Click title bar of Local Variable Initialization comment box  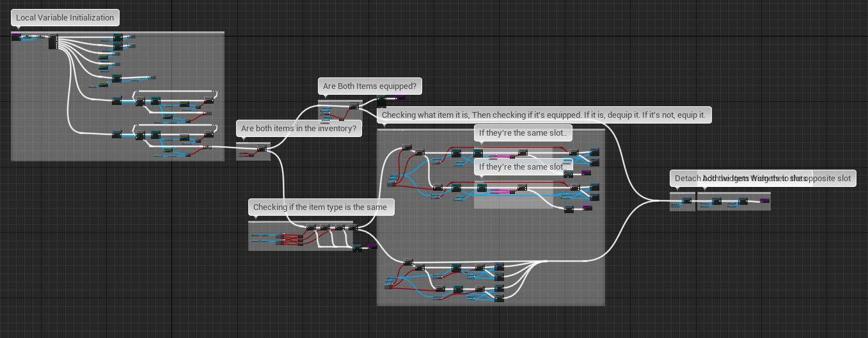point(118,32)
